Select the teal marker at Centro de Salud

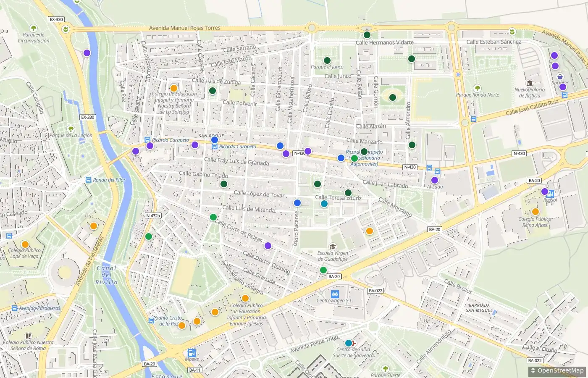348,343
